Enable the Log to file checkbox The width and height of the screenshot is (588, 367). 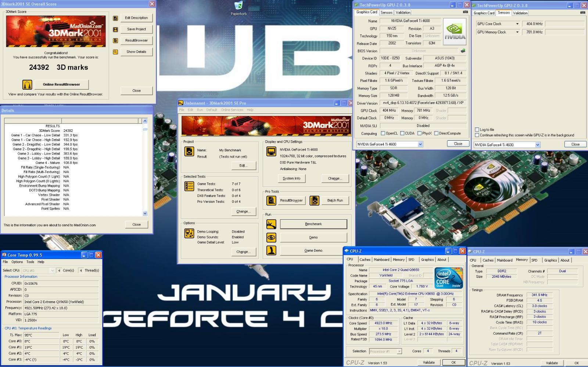pos(477,130)
